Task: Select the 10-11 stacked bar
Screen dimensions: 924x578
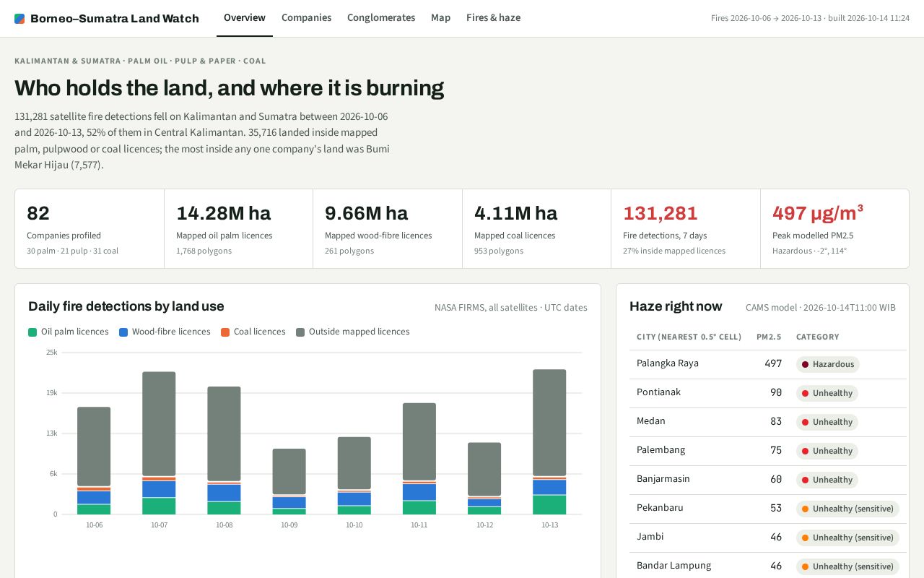Action: click(x=419, y=459)
